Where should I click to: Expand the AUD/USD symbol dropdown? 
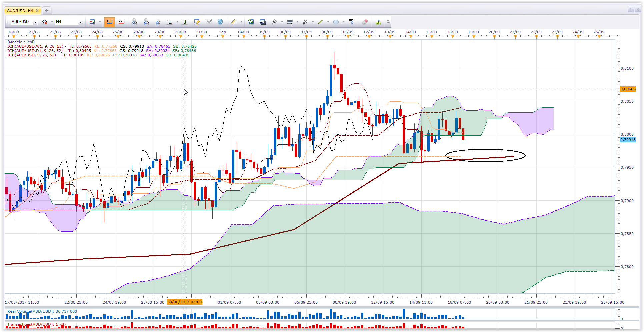click(x=35, y=22)
